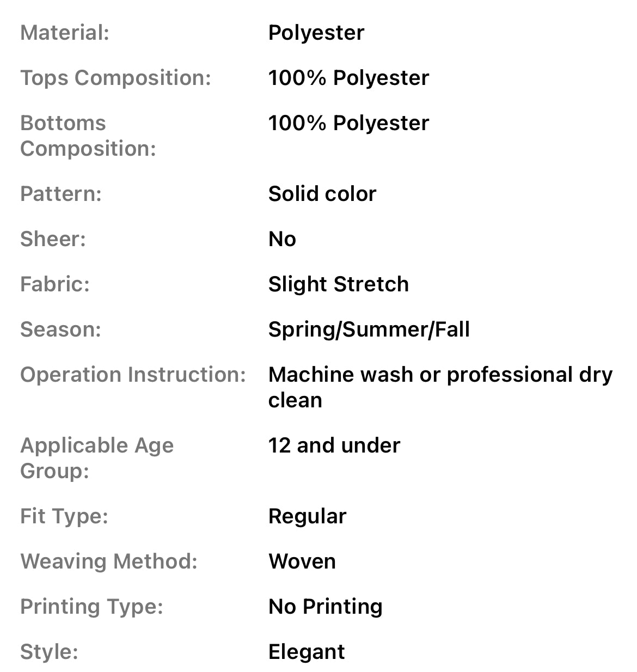Click the Material label

click(x=65, y=33)
